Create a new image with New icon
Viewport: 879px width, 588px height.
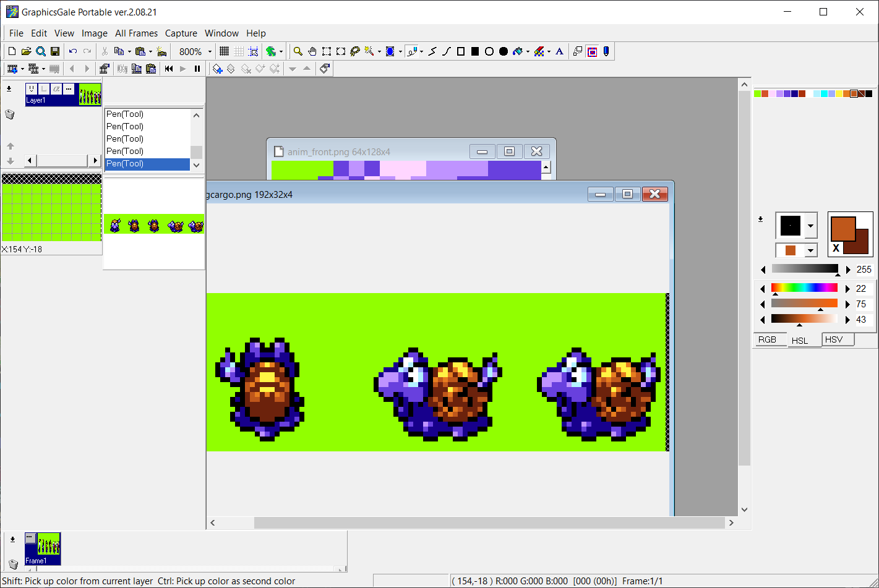click(12, 51)
